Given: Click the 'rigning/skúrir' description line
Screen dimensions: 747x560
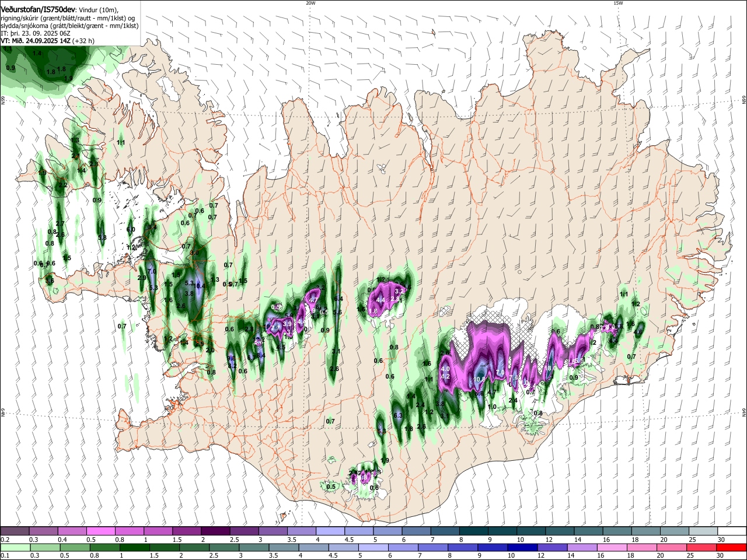Looking at the screenshot, I should point(67,18).
